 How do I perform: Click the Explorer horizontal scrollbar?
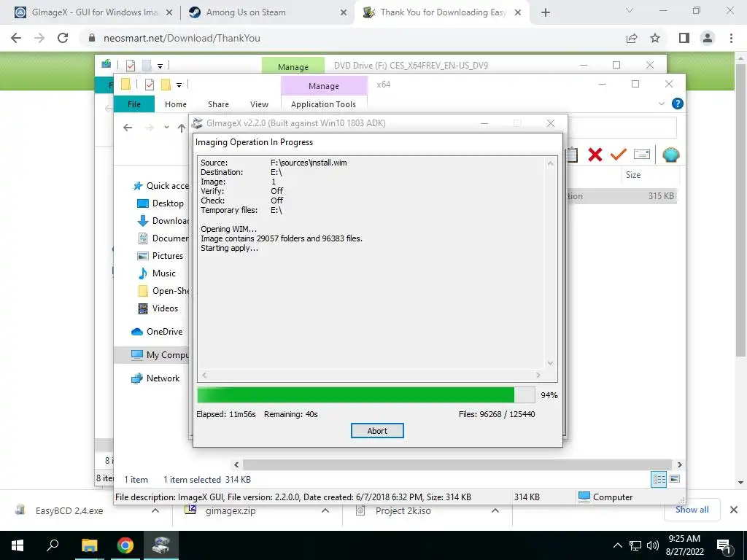pos(457,464)
